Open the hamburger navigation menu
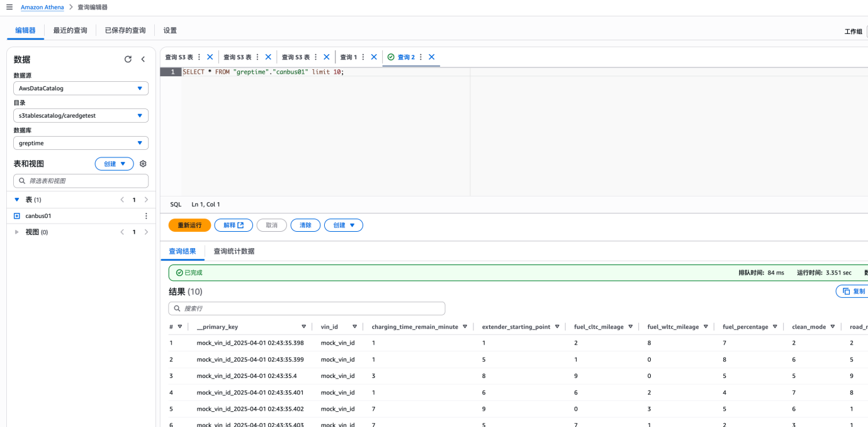Viewport: 868px width, 427px height. (9, 7)
